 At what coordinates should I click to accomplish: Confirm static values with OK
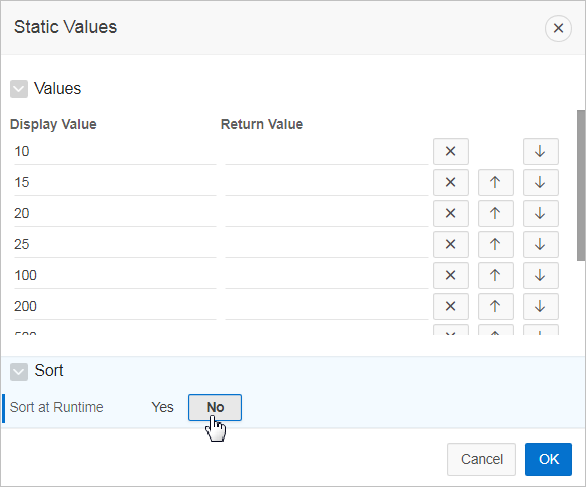(x=548, y=459)
